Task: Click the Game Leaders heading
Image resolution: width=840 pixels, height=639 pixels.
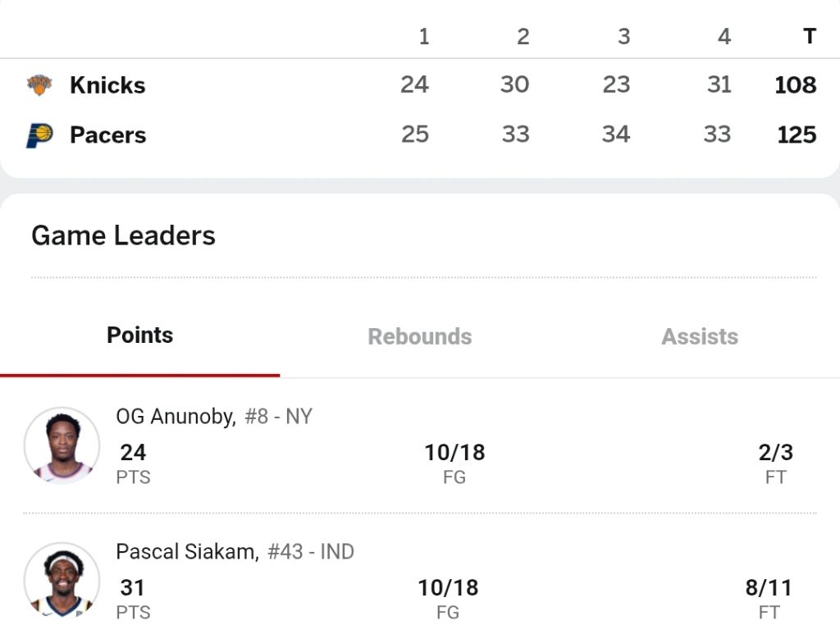Action: (x=123, y=236)
